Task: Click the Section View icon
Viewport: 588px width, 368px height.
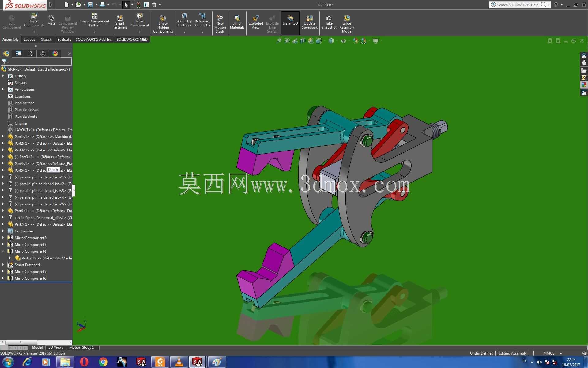Action: (303, 41)
